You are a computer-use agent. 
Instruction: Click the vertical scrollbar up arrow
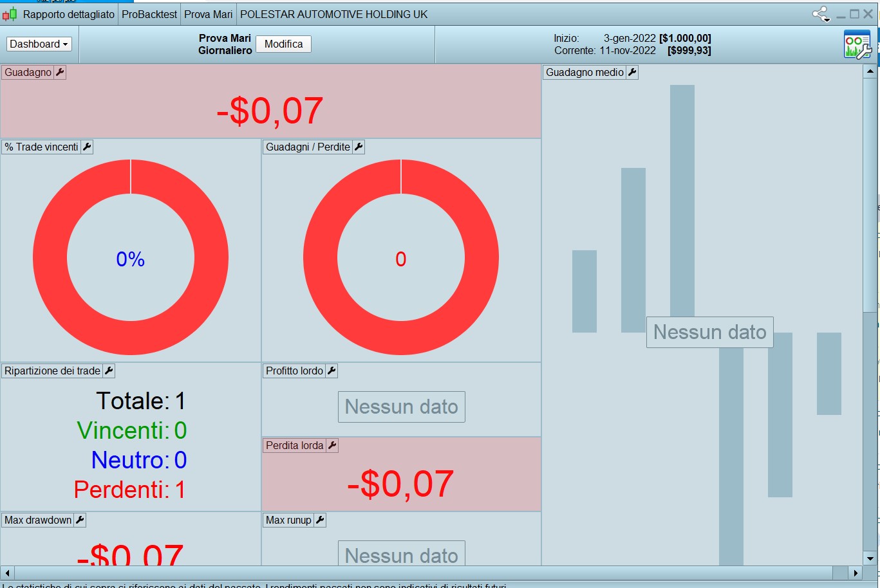(x=870, y=71)
